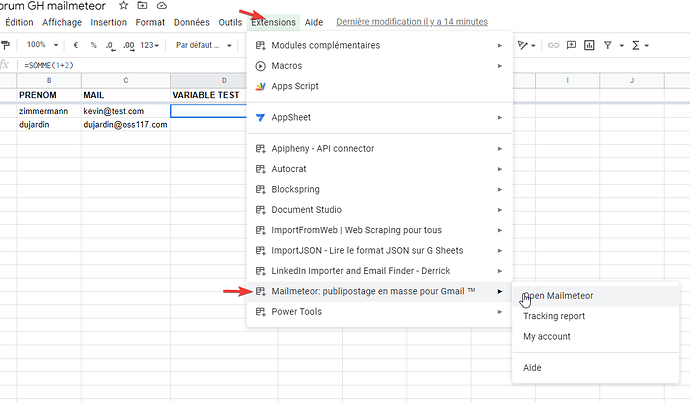Click the Macros play icon
Image resolution: width=690 pixels, height=402 pixels.
(x=261, y=66)
